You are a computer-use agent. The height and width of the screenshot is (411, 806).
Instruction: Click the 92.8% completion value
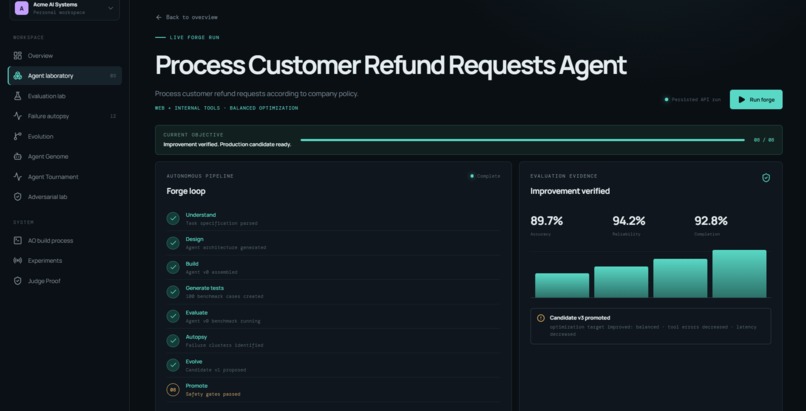(x=711, y=221)
